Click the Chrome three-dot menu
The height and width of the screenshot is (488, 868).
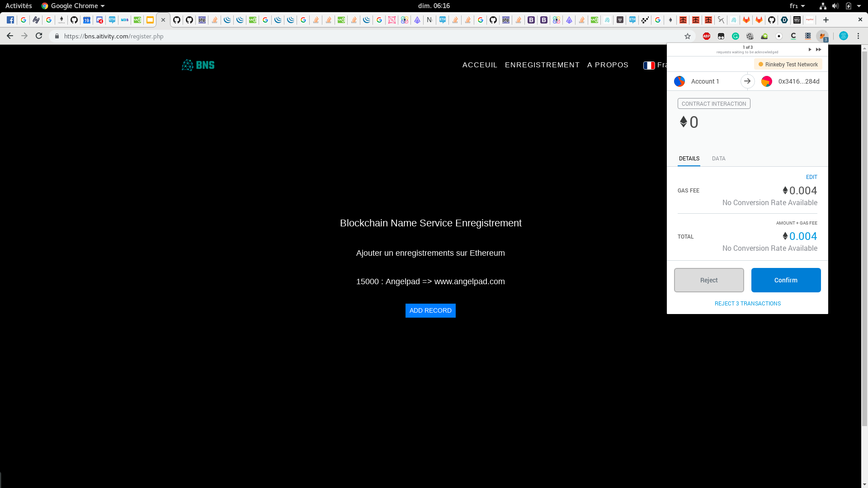(858, 36)
